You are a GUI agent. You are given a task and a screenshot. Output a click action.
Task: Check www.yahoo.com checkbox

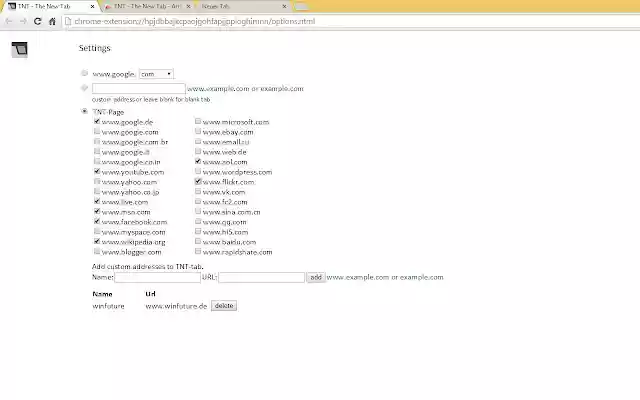point(97,181)
